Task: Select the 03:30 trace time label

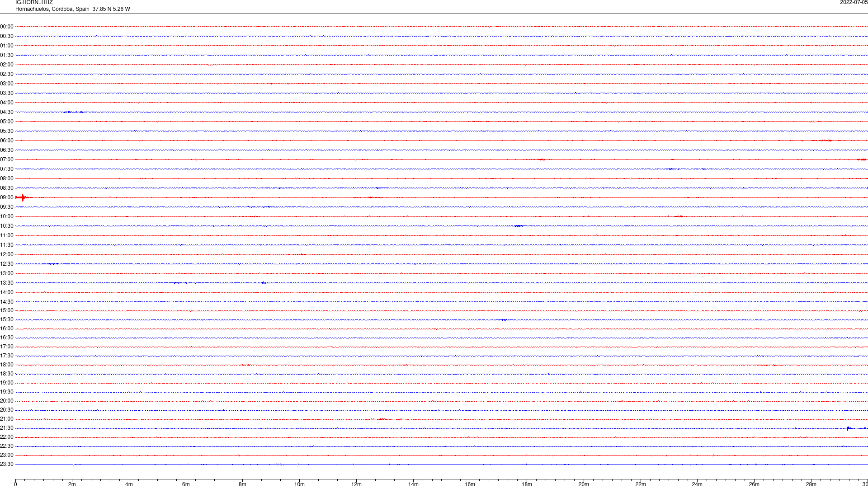Action: (7, 93)
